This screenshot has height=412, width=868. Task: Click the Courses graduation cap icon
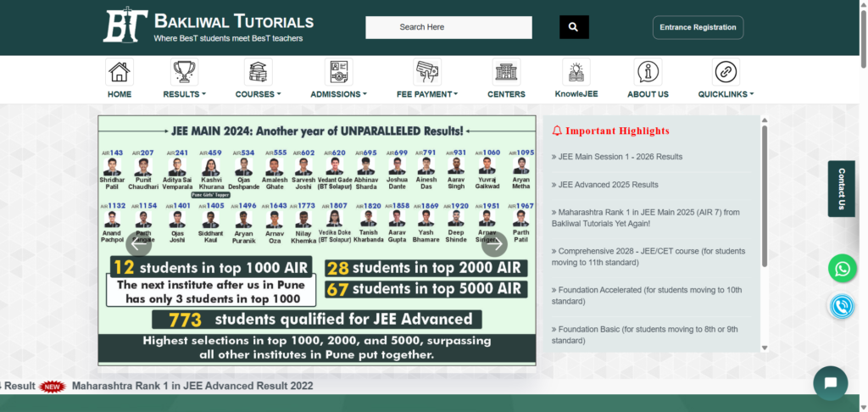pos(258,72)
